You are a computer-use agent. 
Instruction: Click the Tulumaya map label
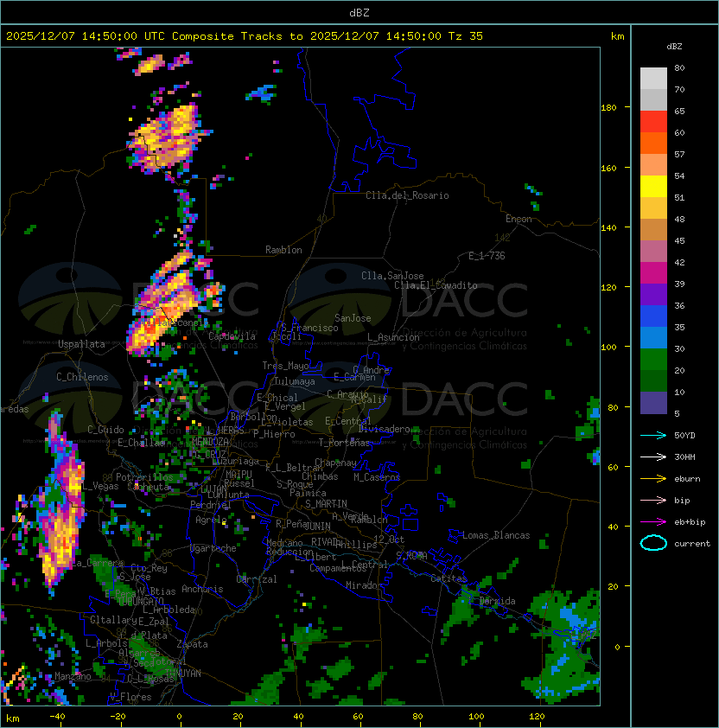pos(295,381)
